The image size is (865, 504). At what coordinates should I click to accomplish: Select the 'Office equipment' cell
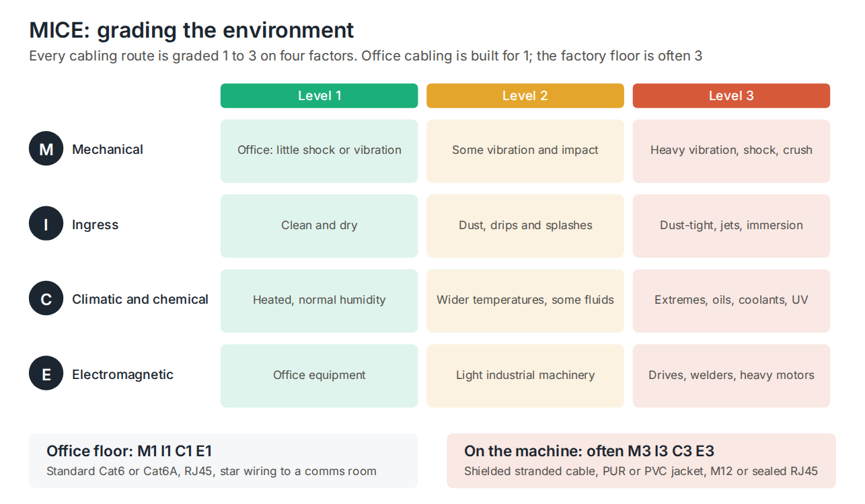(x=319, y=376)
